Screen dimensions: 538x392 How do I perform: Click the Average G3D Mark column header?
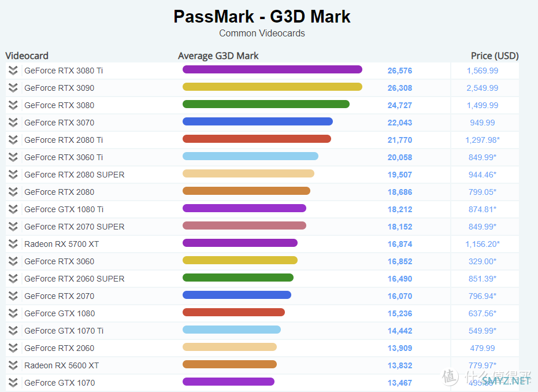click(218, 56)
